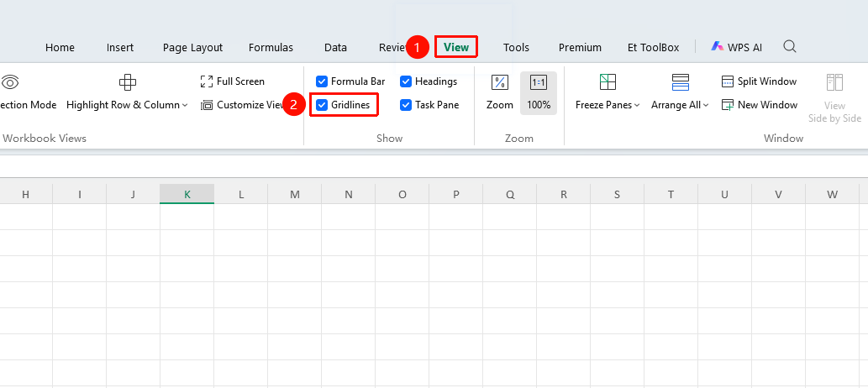Toggle the Task Pane checkbox
This screenshot has height=388, width=868.
[406, 105]
